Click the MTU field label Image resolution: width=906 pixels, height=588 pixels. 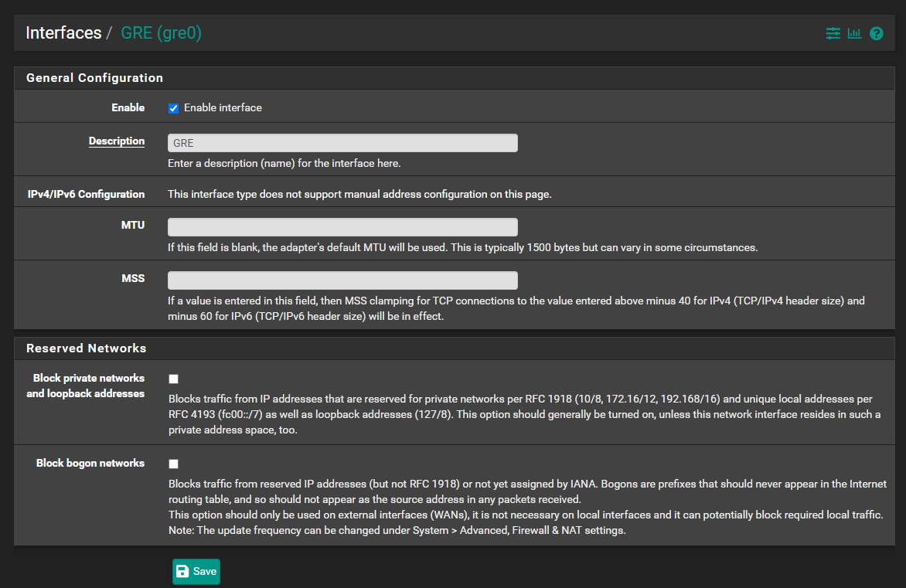click(133, 225)
